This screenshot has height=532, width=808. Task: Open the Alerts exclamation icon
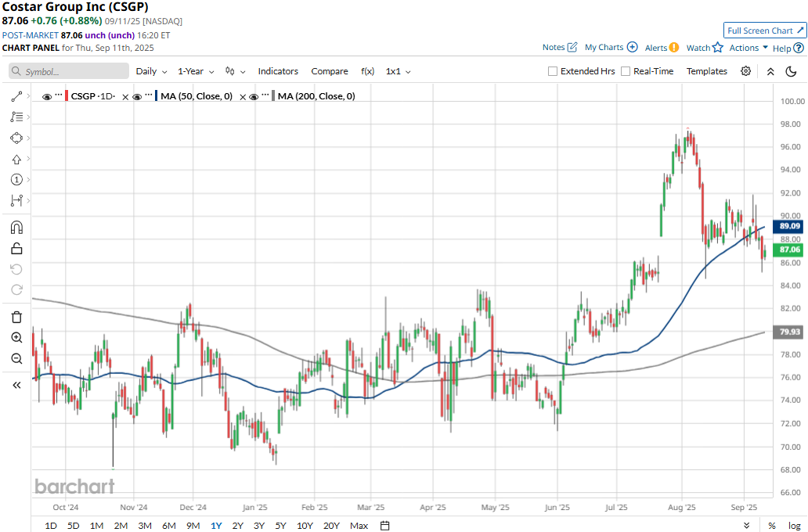coord(674,48)
